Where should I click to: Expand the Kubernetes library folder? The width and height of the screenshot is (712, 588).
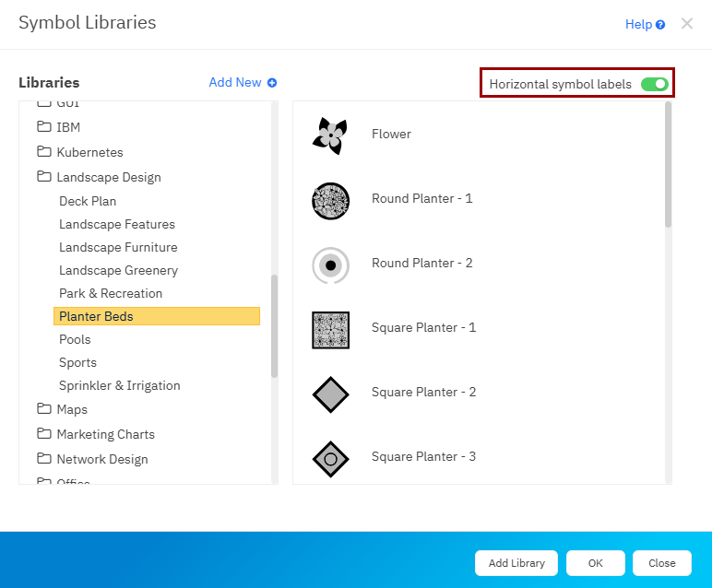tap(43, 152)
